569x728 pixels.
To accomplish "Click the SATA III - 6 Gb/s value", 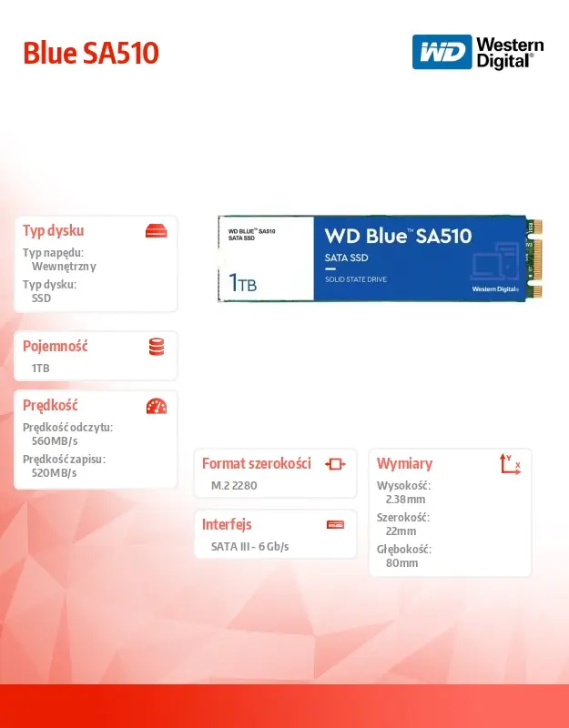I will pyautogui.click(x=249, y=547).
